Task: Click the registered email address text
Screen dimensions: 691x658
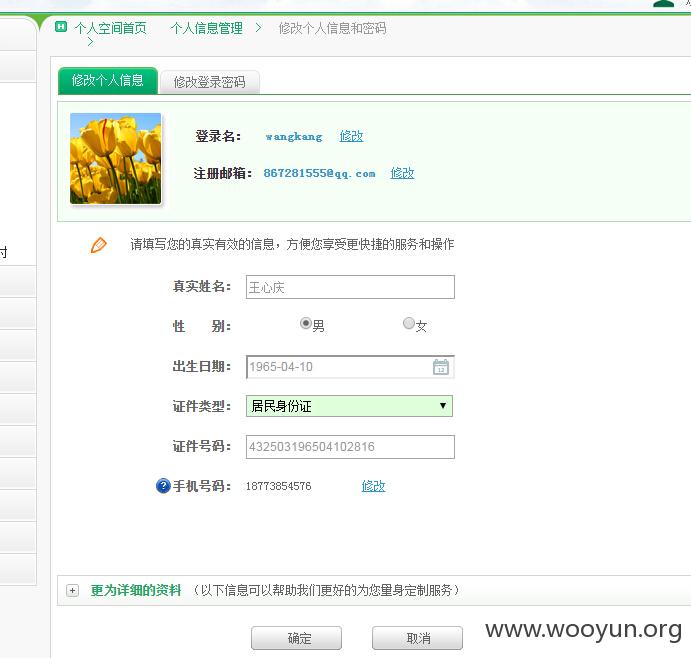Action: tap(319, 173)
